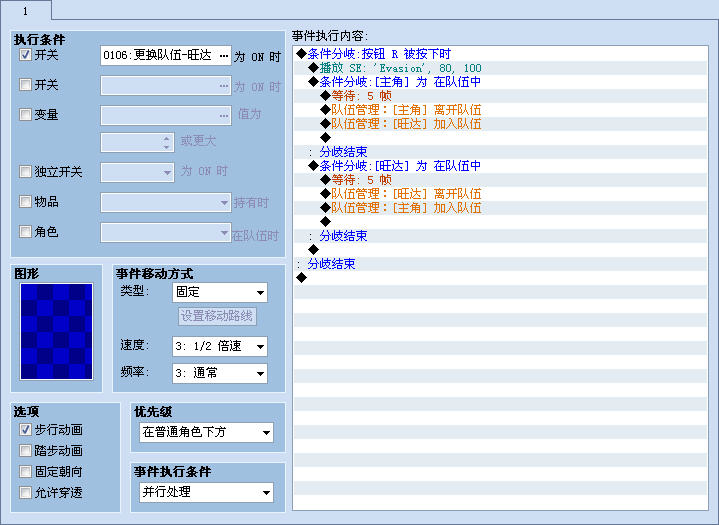The height and width of the screenshot is (525, 719).
Task: Select event page tab 1
Action: tap(26, 11)
